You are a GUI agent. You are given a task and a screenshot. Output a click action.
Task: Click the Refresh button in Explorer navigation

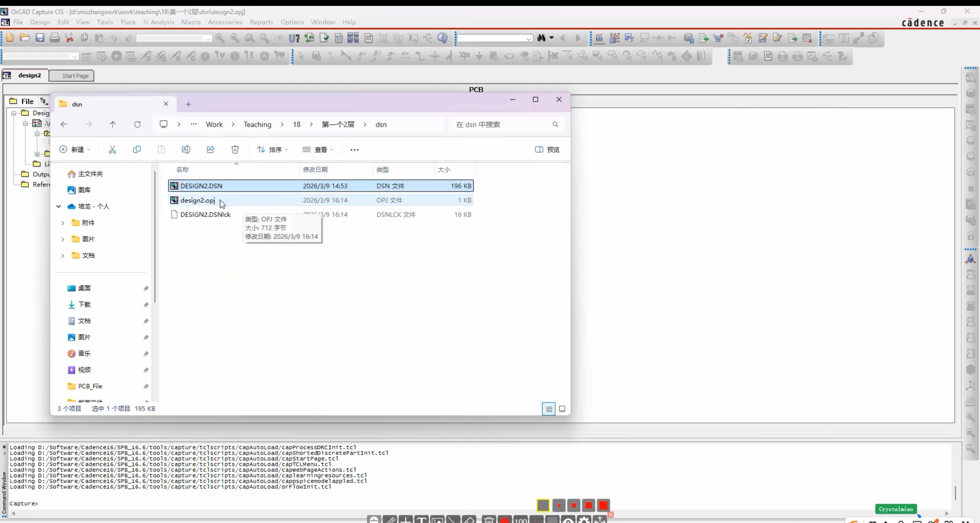[137, 124]
